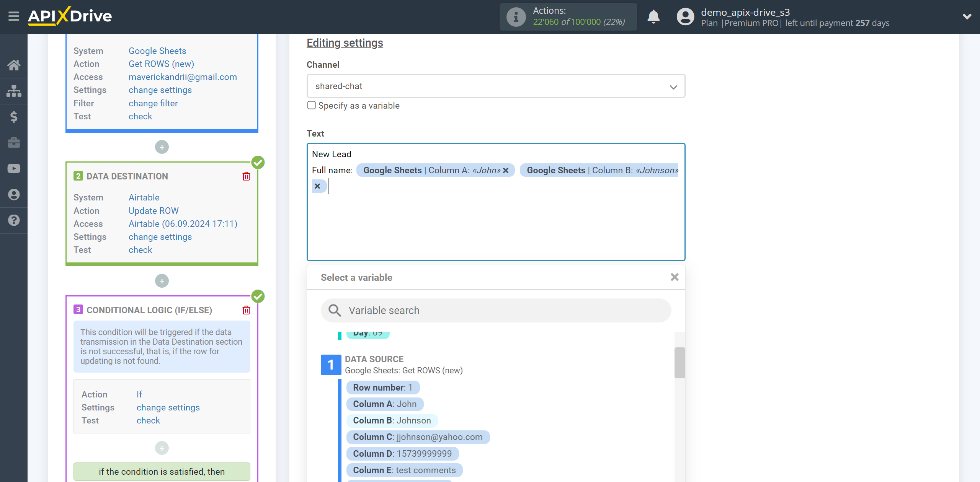The width and height of the screenshot is (980, 482).
Task: Open the connections sitemap sidebar icon
Action: 14,91
